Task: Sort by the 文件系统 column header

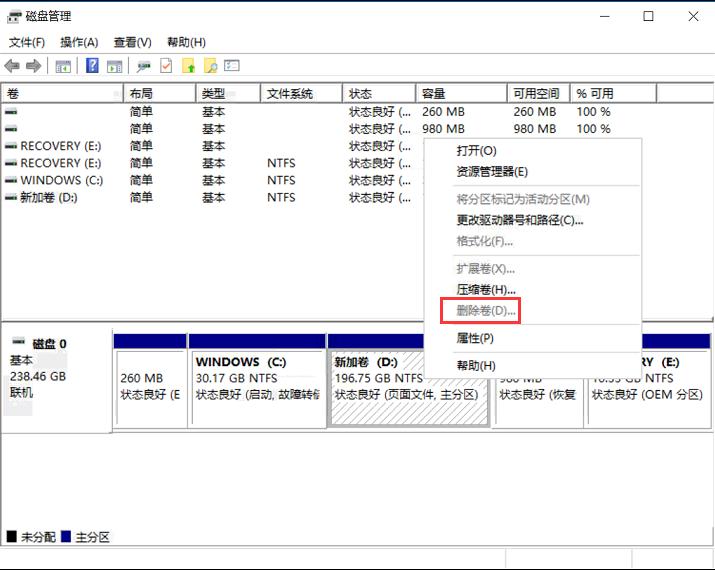Action: coord(301,94)
